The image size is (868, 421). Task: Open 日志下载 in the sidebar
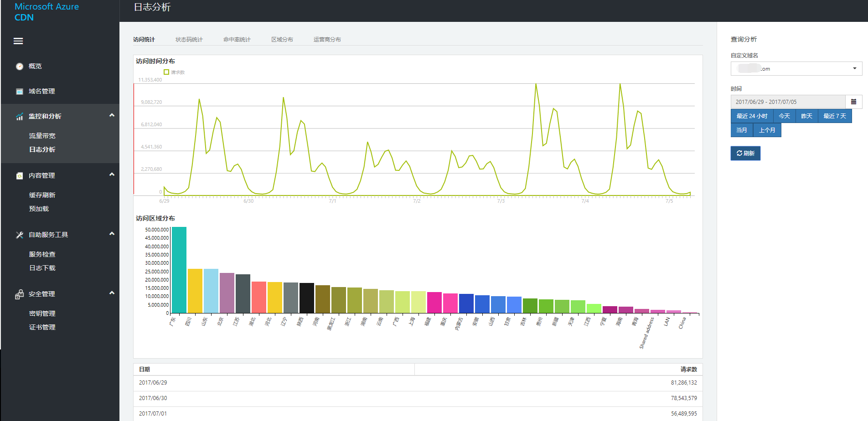[x=42, y=268]
